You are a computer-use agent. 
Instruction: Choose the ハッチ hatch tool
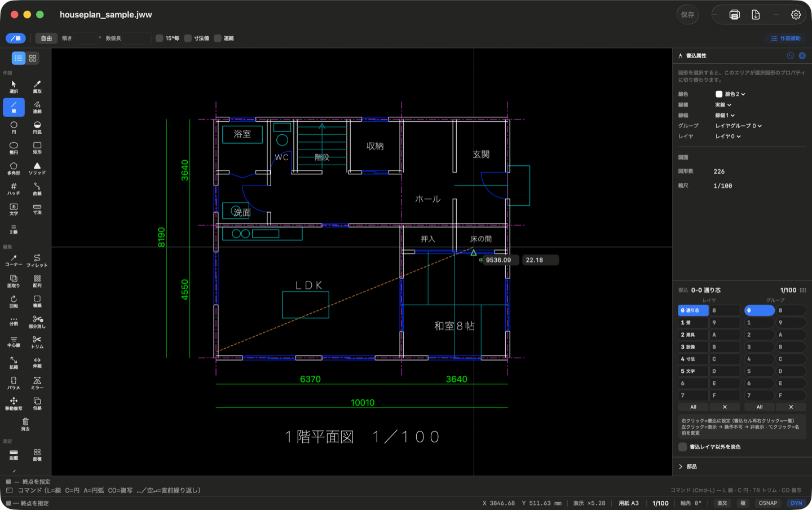pyautogui.click(x=14, y=189)
